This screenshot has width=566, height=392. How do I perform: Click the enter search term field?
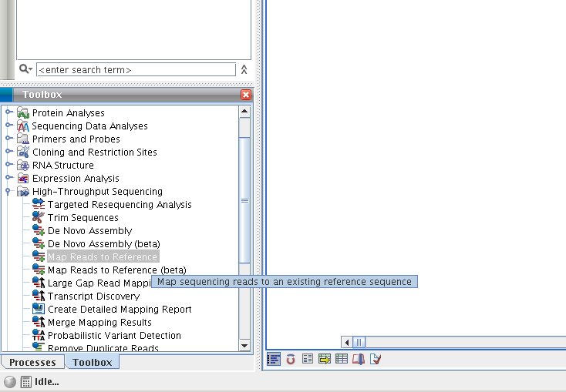pyautogui.click(x=136, y=69)
